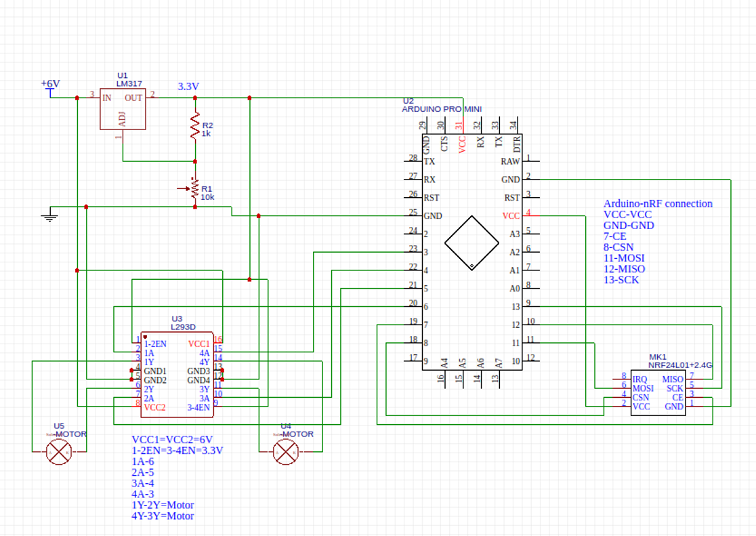756x536 pixels.
Task: Select the LM317 regulator body
Action: [123, 108]
